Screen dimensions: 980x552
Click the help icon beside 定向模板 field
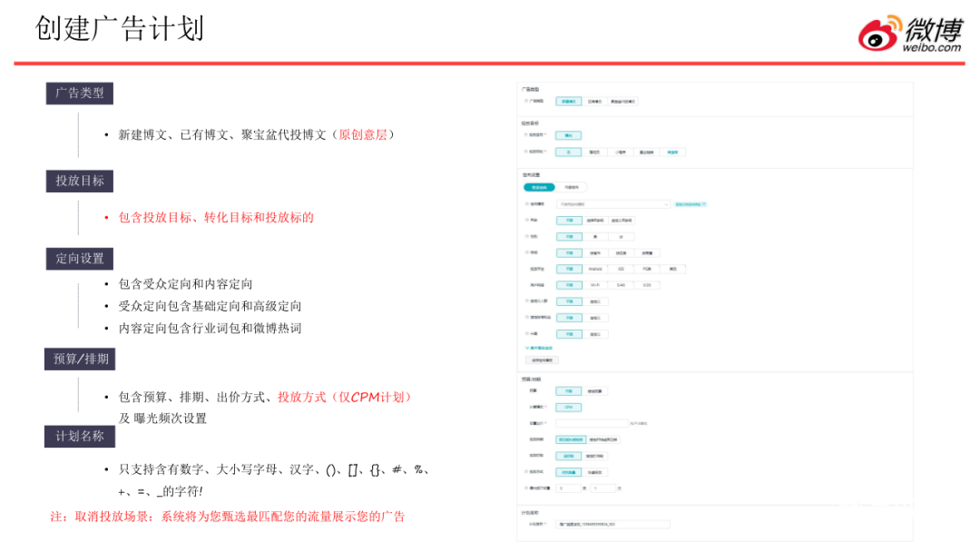(x=526, y=204)
